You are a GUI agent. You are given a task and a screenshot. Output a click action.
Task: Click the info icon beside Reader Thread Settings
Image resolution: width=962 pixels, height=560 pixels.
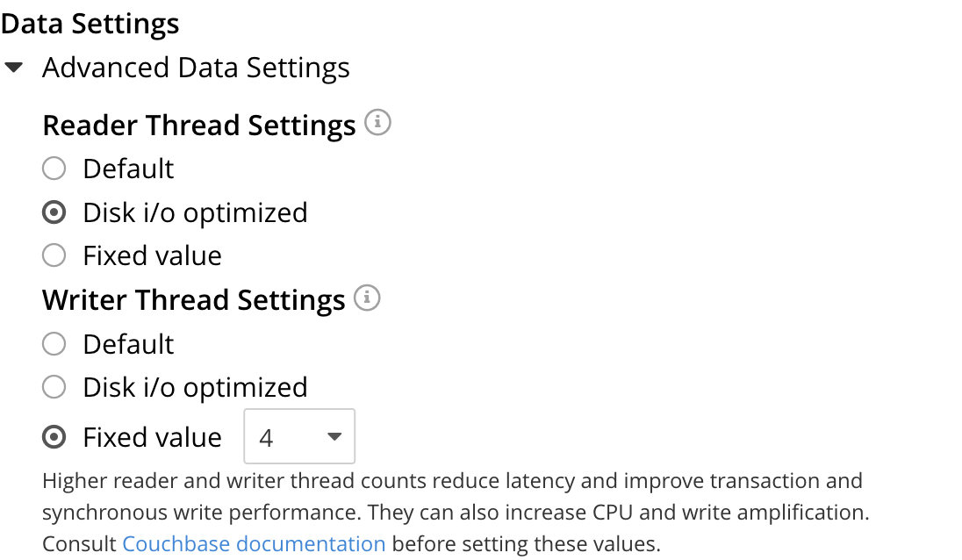(x=377, y=123)
